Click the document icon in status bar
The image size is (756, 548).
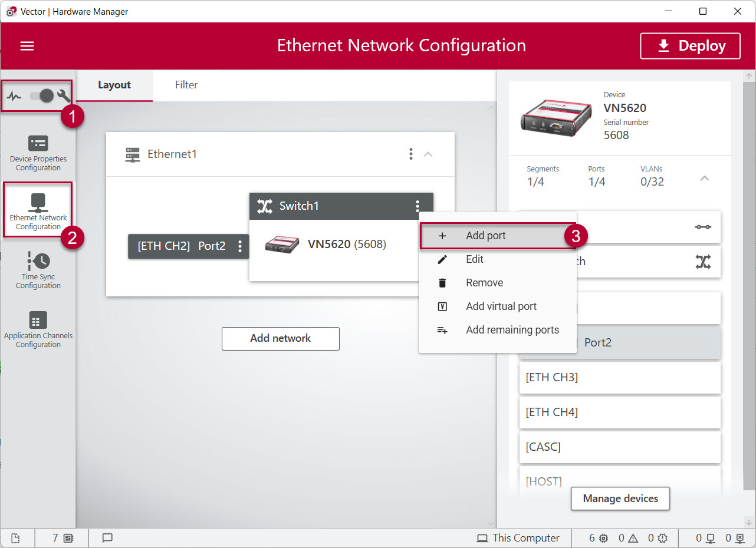coord(15,538)
